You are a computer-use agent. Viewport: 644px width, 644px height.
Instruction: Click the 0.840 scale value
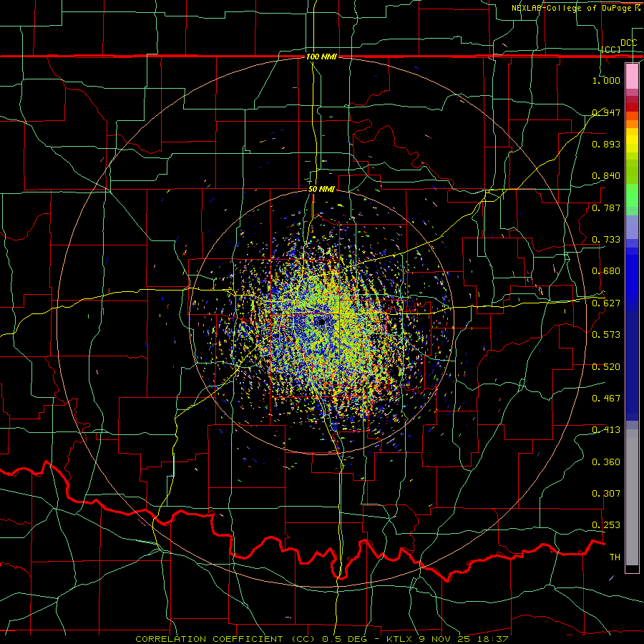tap(606, 176)
